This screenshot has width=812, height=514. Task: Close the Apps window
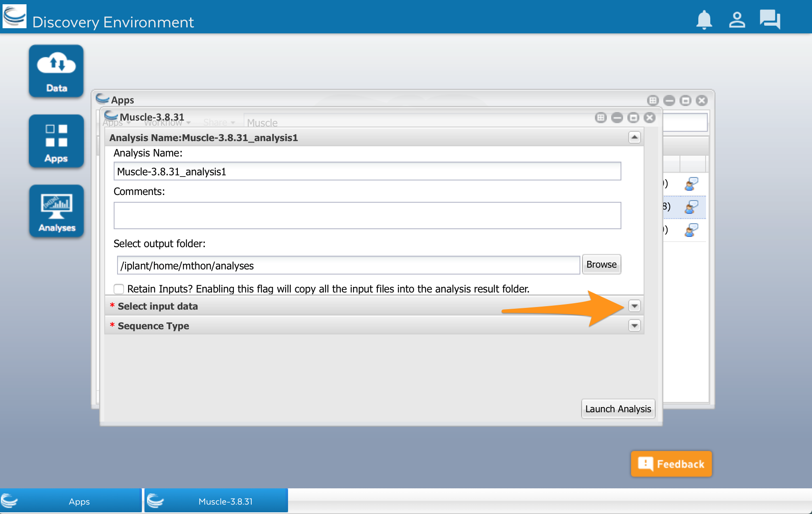pos(702,100)
